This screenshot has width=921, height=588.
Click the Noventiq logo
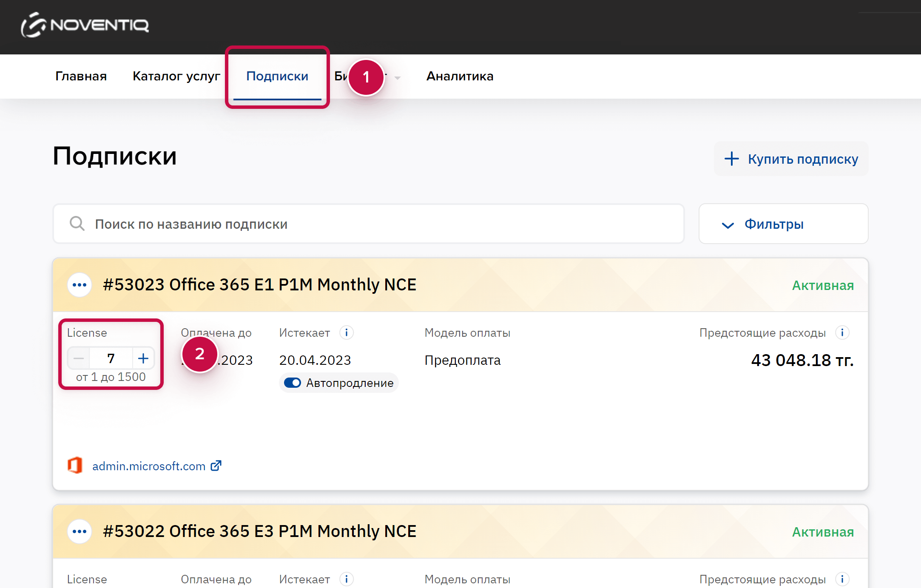pyautogui.click(x=85, y=25)
